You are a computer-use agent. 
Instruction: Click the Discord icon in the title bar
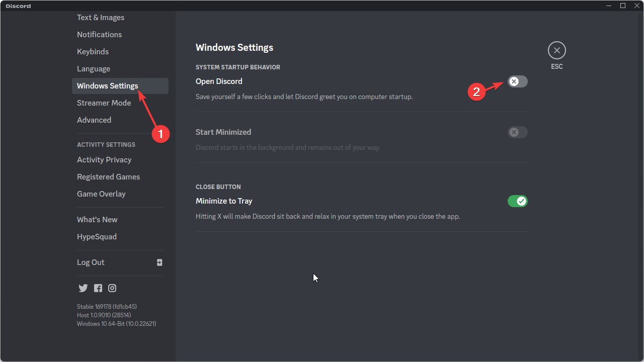click(x=7, y=6)
